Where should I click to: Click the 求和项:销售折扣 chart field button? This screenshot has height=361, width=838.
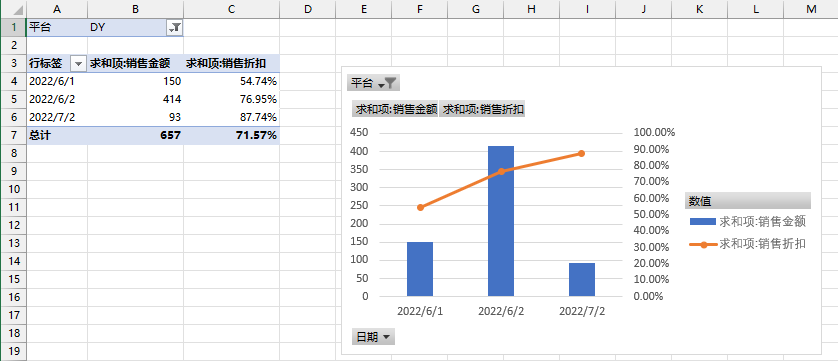[x=483, y=109]
